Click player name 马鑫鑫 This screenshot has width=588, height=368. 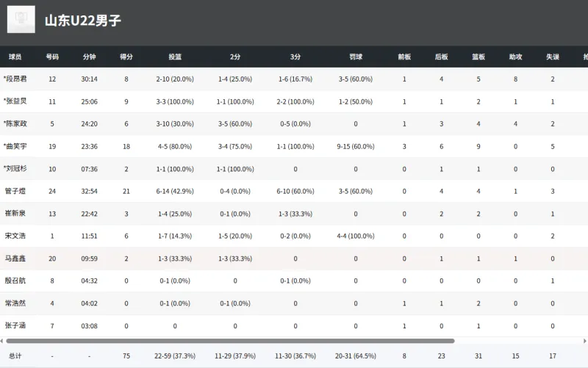15,259
